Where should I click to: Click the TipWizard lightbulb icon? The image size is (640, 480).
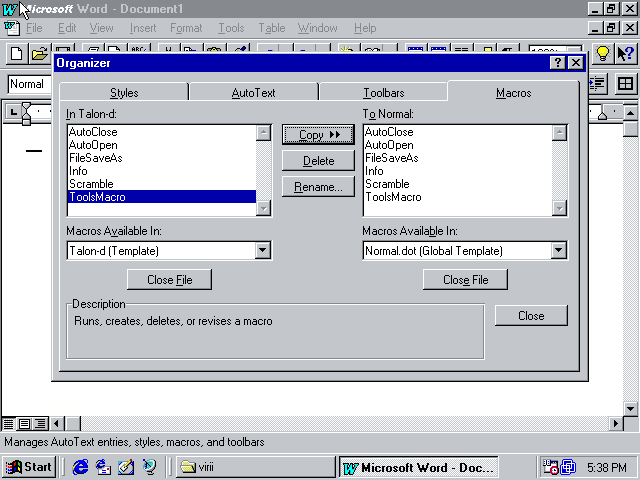pos(602,53)
